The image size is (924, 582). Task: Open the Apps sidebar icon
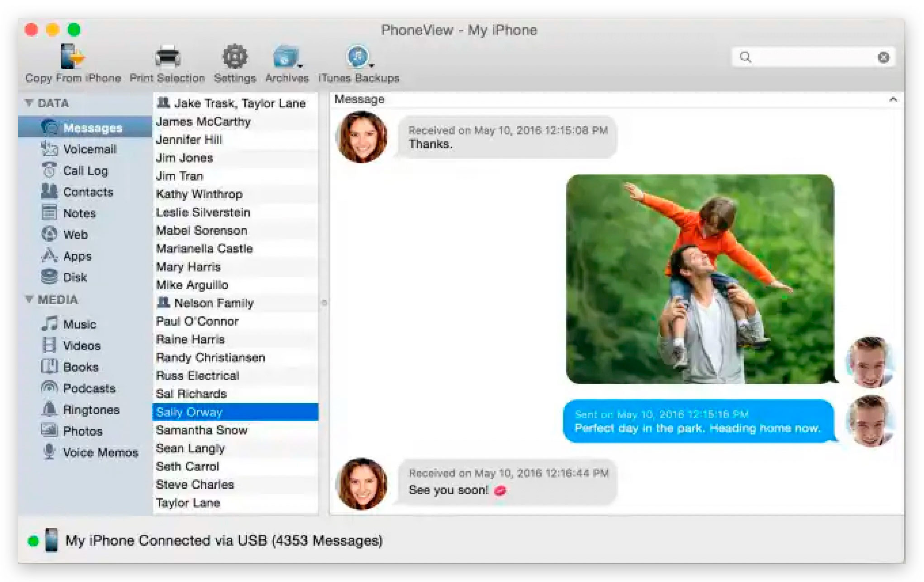point(49,256)
